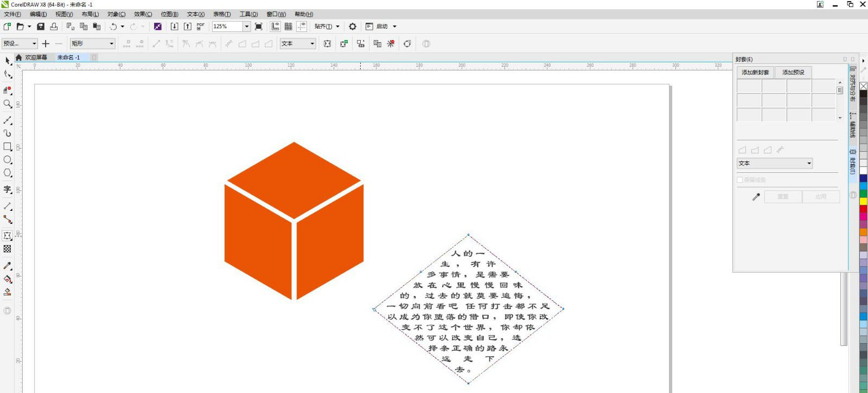Open the Options gear icon

[x=353, y=27]
